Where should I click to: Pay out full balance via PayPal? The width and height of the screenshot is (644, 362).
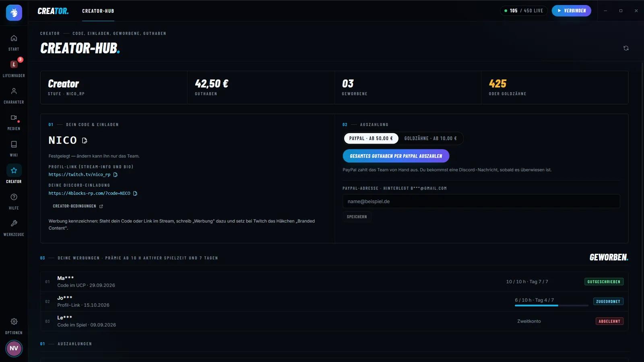[396, 156]
